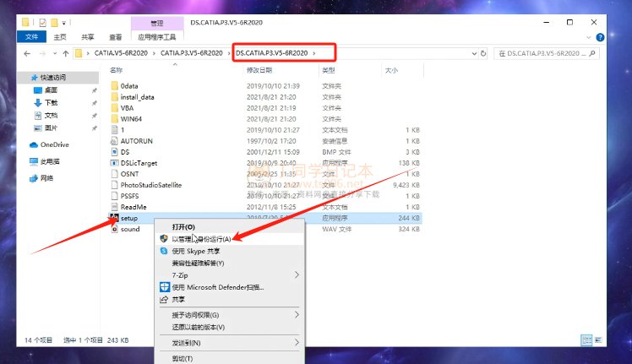Image resolution: width=632 pixels, height=364 pixels.
Task: Open 图片 in the navigation pane
Action: tap(51, 128)
